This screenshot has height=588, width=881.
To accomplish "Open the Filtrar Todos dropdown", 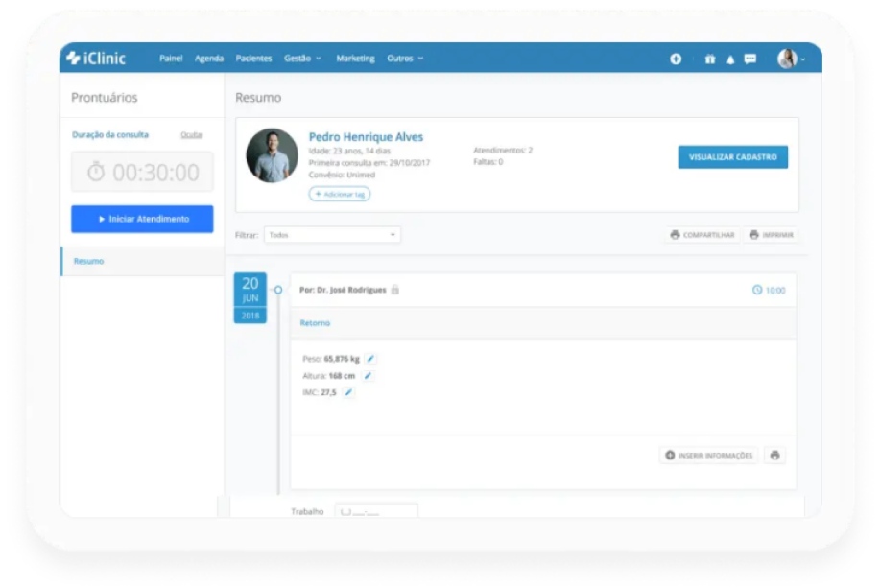I will coord(332,235).
